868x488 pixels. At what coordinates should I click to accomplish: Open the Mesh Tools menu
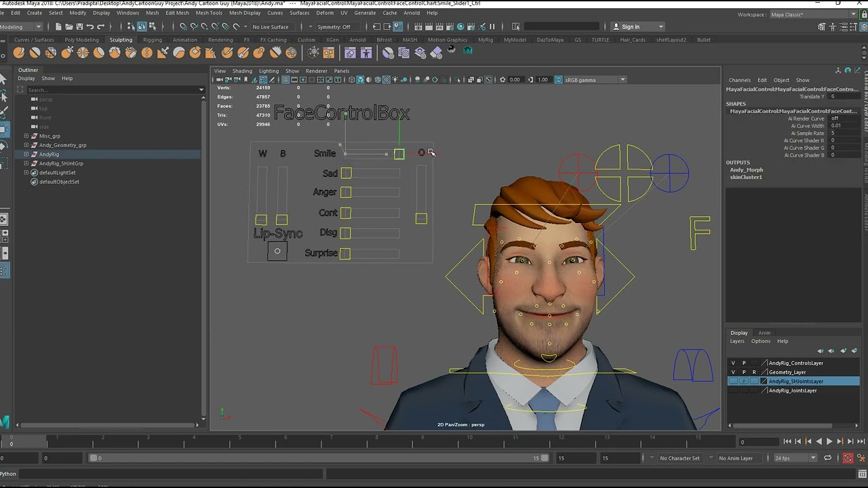[209, 13]
